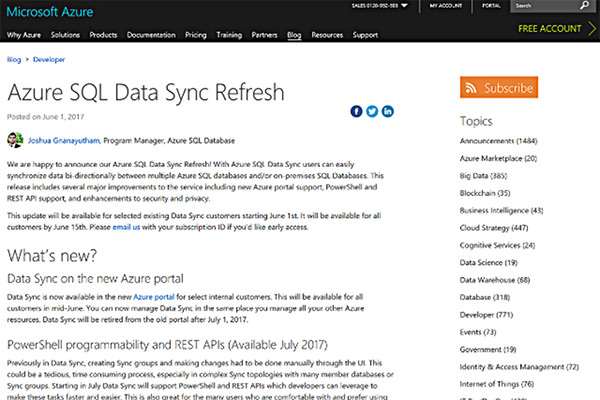The height and width of the screenshot is (400, 600).
Task: Click the Free Account button
Action: tap(549, 29)
